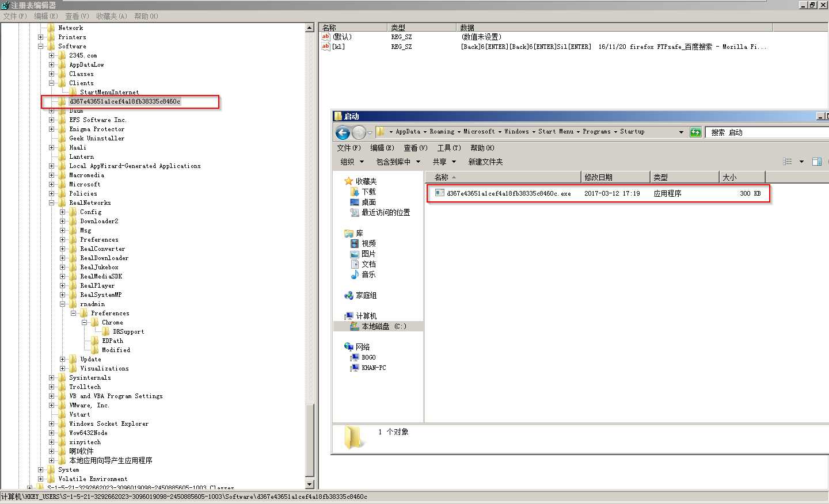The height and width of the screenshot is (504, 829).
Task: Select the Enigma Protector registry key
Action: point(97,129)
